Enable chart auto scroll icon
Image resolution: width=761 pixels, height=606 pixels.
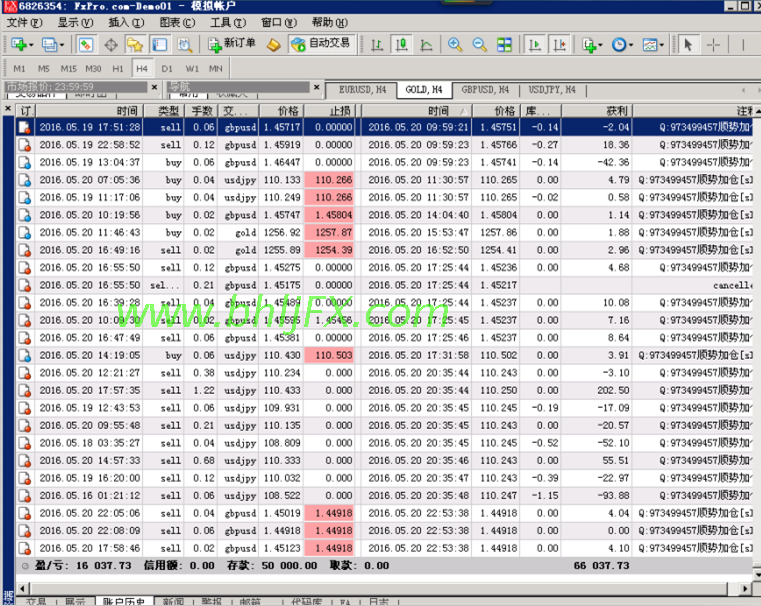click(x=534, y=45)
